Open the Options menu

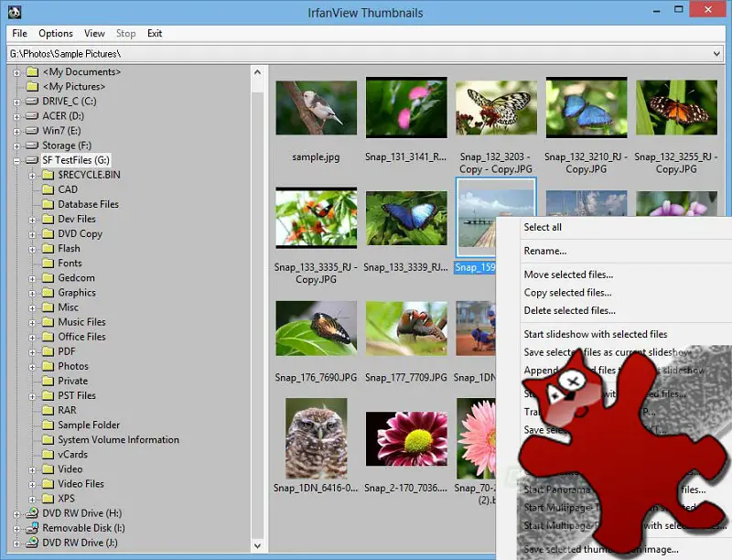pyautogui.click(x=56, y=34)
